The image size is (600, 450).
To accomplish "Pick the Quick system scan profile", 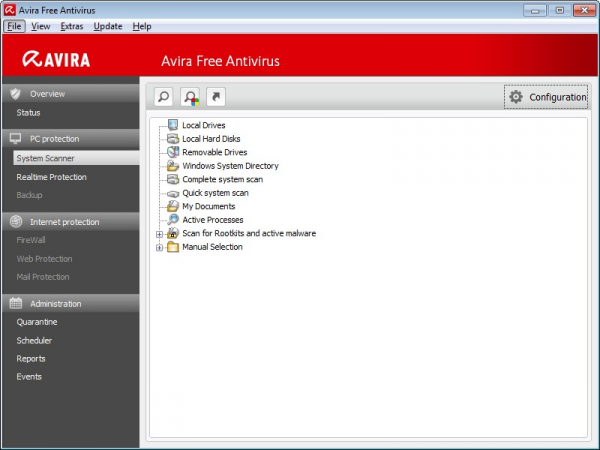I will tap(217, 193).
